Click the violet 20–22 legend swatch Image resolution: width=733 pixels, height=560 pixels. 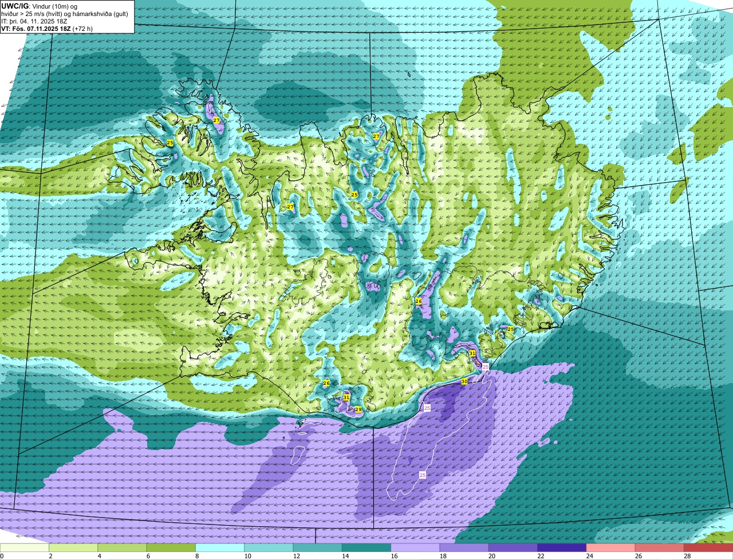tap(513, 548)
